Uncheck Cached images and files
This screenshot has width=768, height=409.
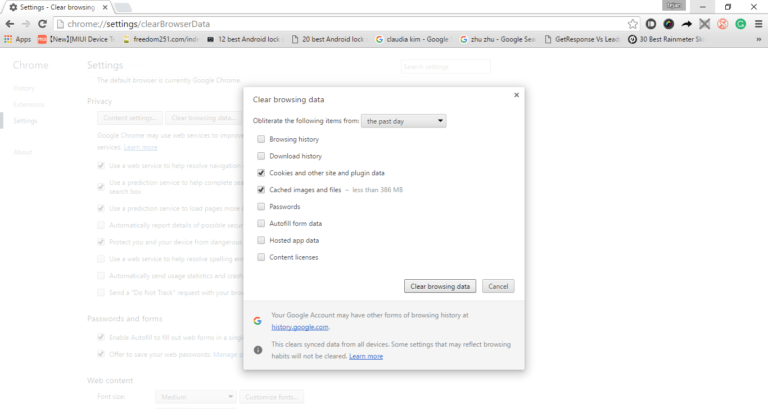(x=261, y=190)
